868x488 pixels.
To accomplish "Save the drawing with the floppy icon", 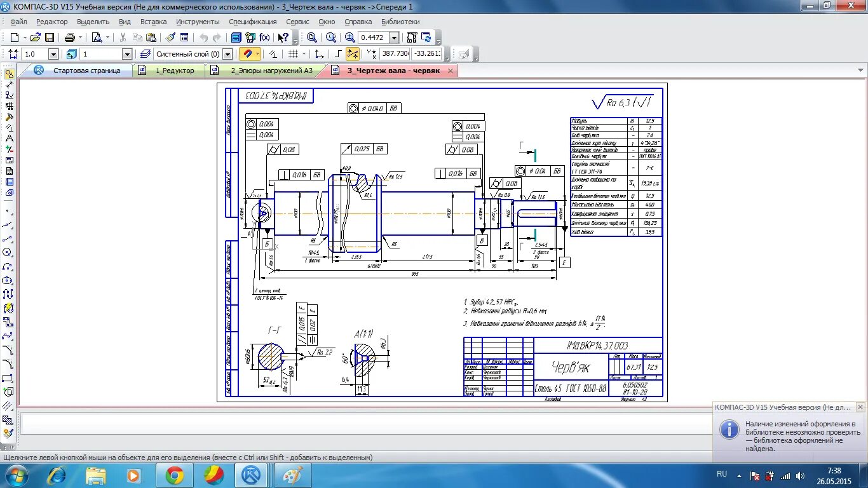I will pyautogui.click(x=49, y=37).
